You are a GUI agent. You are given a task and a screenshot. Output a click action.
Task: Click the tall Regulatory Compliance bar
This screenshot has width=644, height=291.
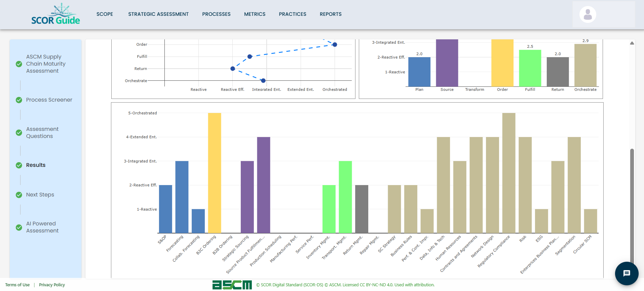(509, 173)
